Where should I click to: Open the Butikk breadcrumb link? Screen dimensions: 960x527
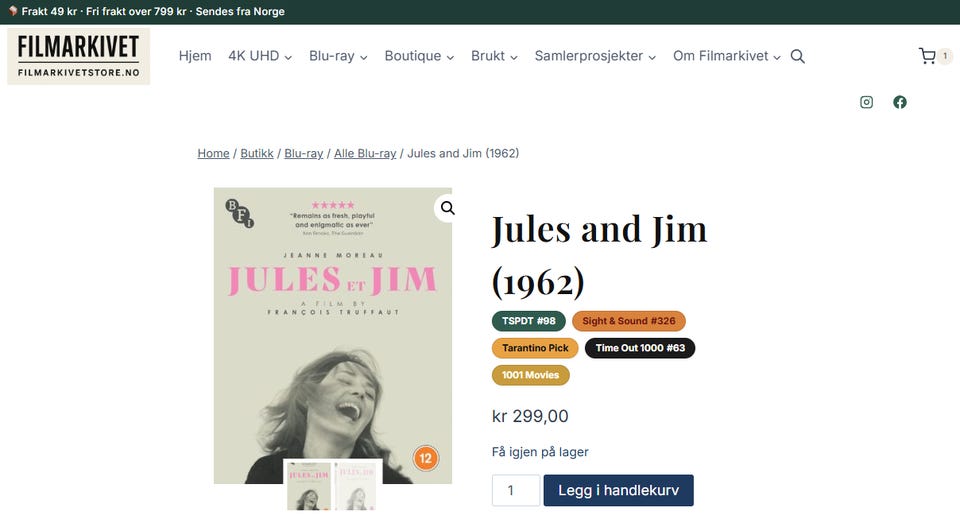[257, 153]
